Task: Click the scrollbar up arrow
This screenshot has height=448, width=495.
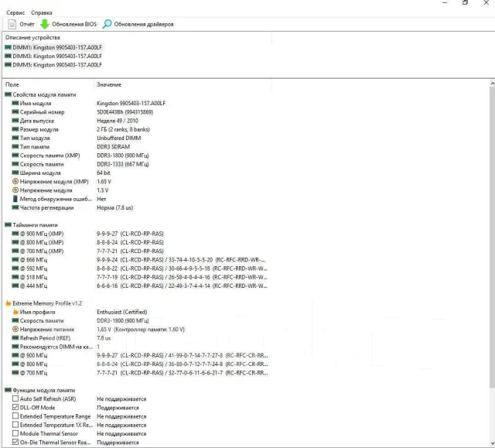Action: click(x=492, y=84)
